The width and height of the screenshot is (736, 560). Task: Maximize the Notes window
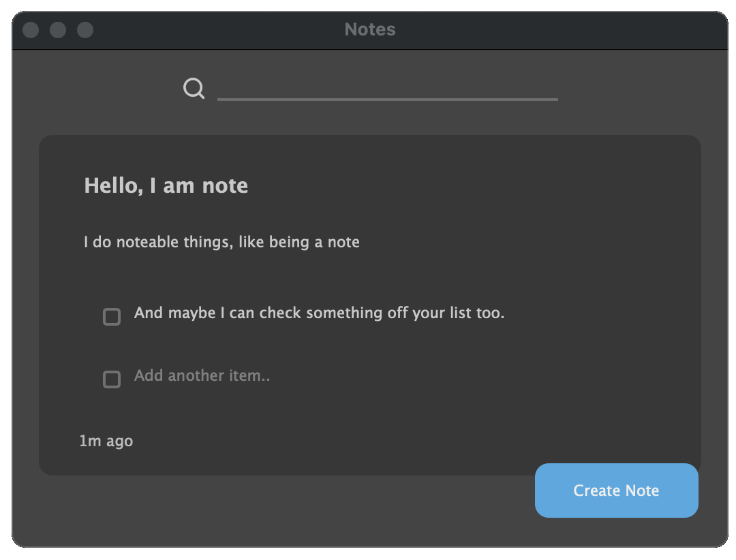click(85, 30)
